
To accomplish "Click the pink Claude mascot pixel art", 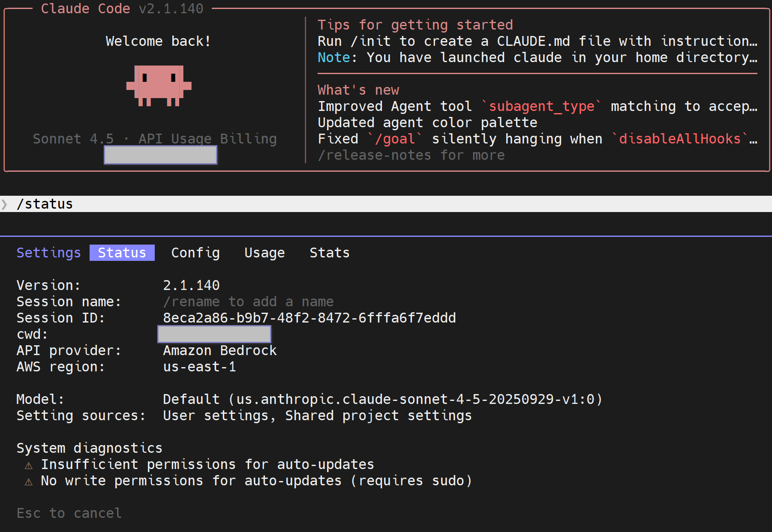I will coord(159,86).
